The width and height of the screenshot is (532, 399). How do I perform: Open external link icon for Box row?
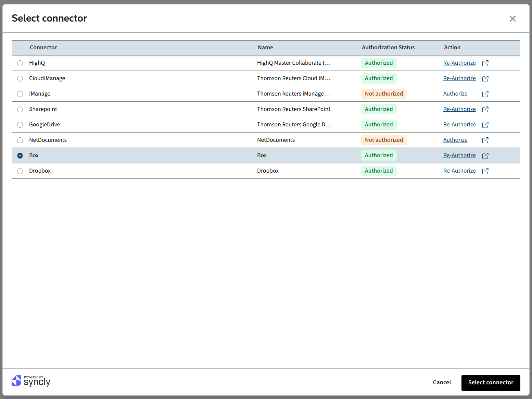485,155
